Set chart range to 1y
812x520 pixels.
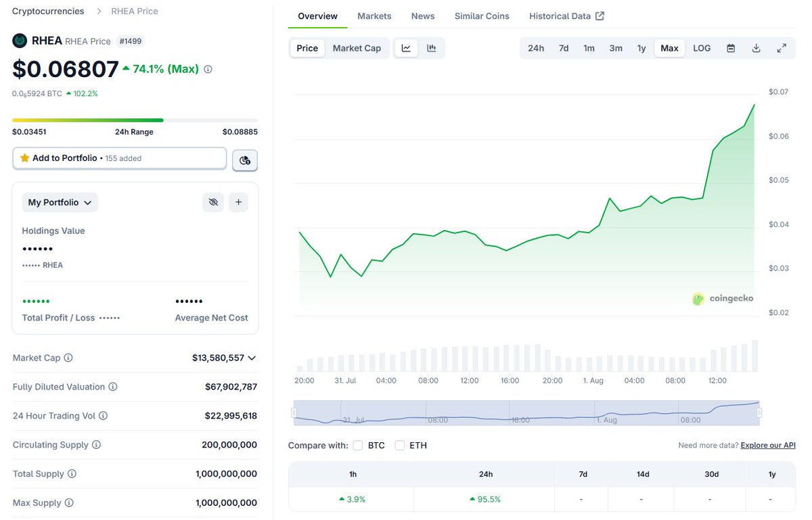pyautogui.click(x=641, y=48)
